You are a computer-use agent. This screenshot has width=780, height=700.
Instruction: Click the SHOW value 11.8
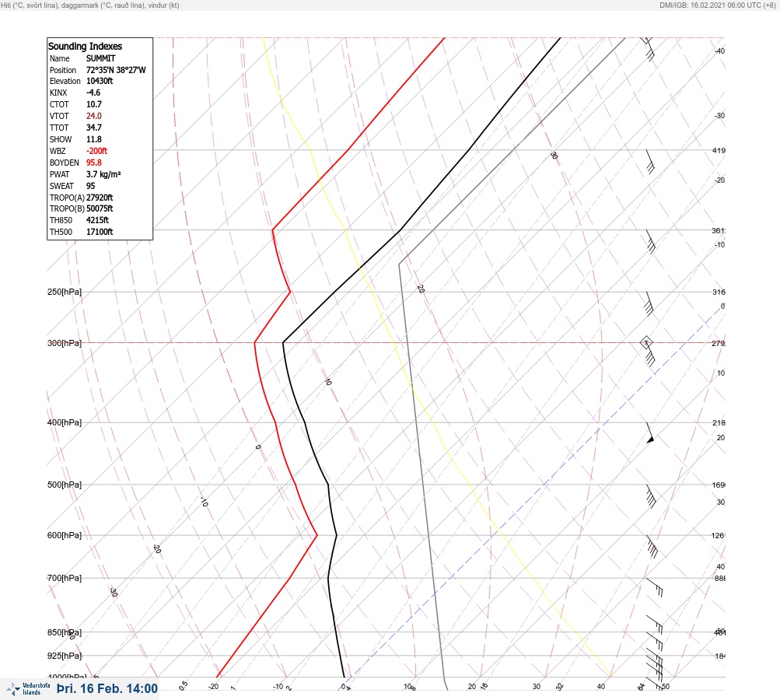click(x=93, y=139)
